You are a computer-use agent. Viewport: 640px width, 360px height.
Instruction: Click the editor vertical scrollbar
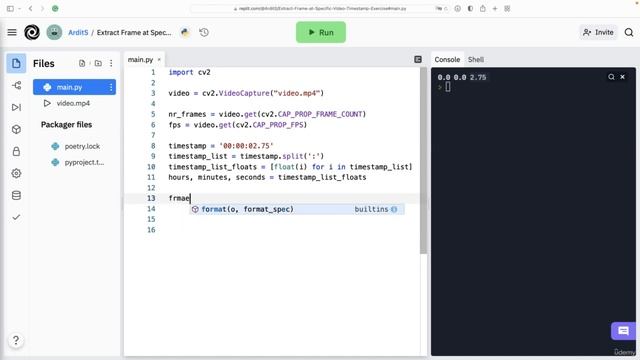[423, 161]
